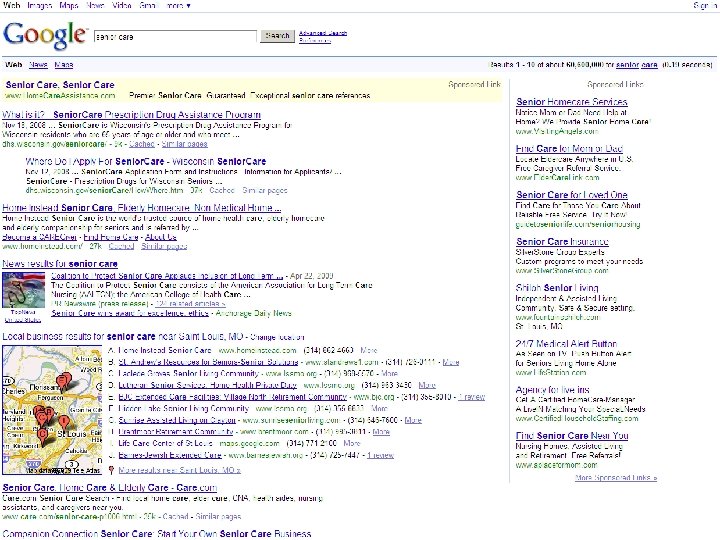The image size is (720, 540).
Task: Open the 'Senior Homecare Services' sponsored ad
Action: tap(572, 102)
